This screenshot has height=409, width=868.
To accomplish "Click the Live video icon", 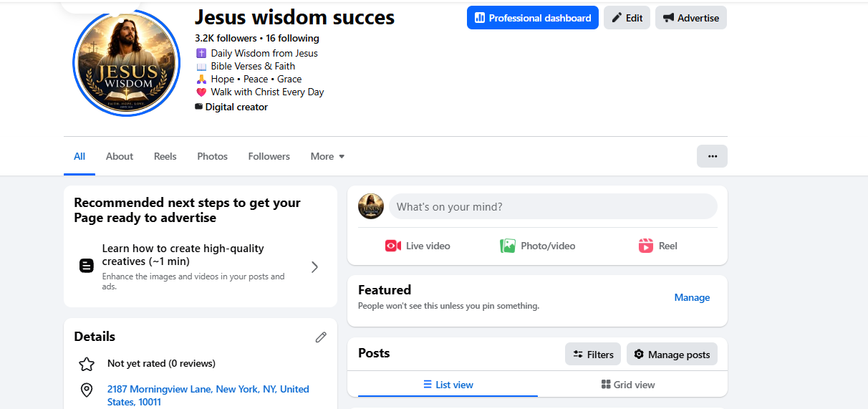I will tap(392, 246).
